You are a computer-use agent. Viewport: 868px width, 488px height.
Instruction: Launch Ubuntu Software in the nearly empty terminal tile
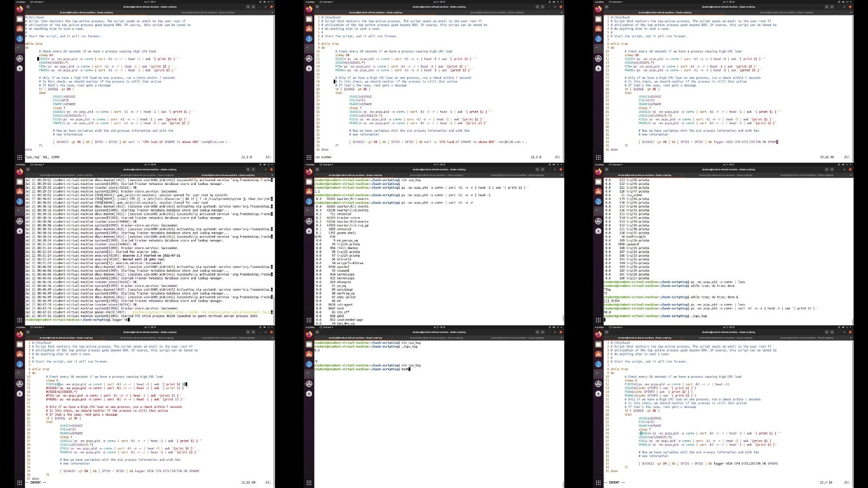[x=309, y=354]
